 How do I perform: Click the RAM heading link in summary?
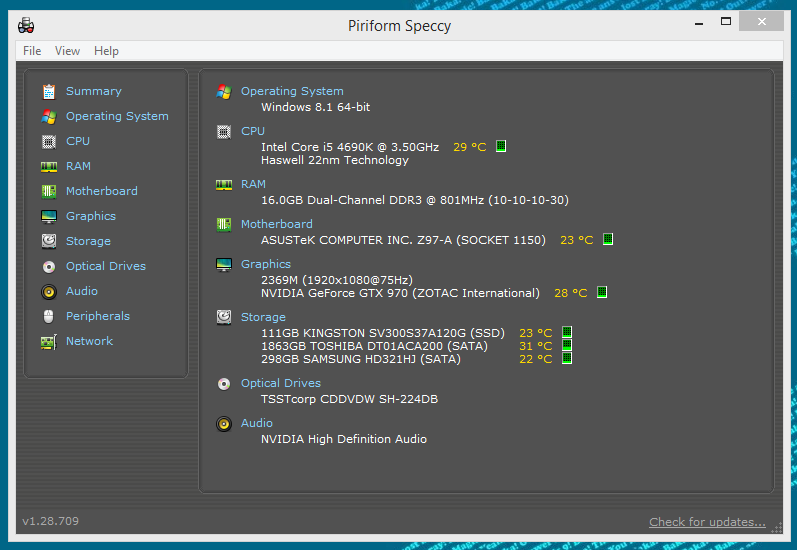click(253, 184)
